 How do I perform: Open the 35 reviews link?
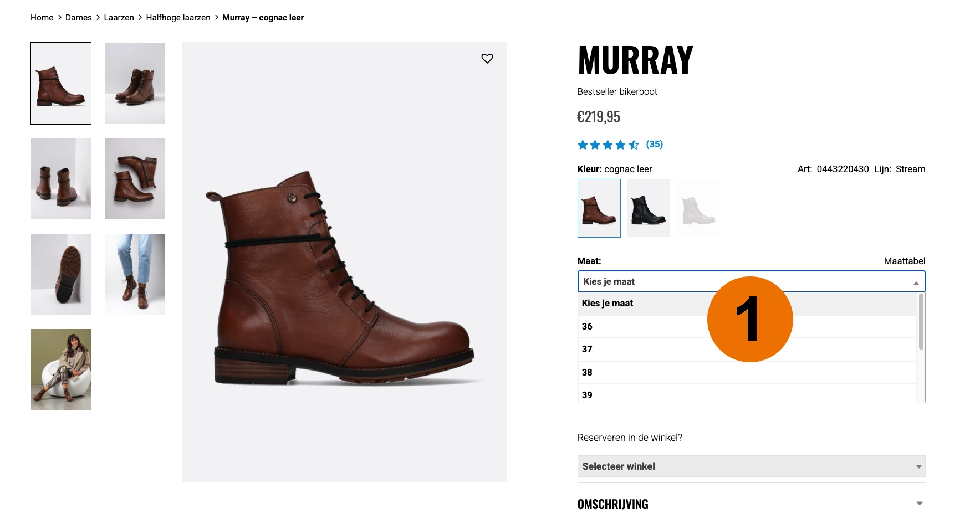coord(655,145)
